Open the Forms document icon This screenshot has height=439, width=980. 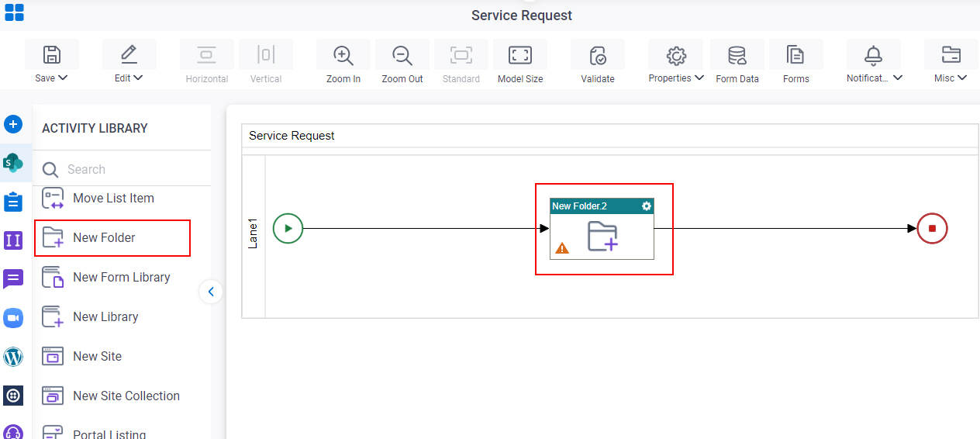pos(795,54)
